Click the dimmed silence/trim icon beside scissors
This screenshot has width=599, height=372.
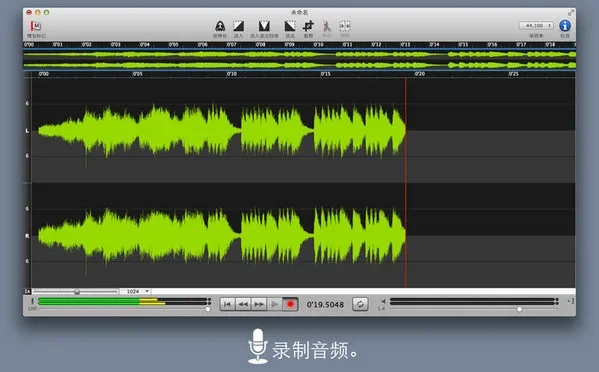(345, 26)
